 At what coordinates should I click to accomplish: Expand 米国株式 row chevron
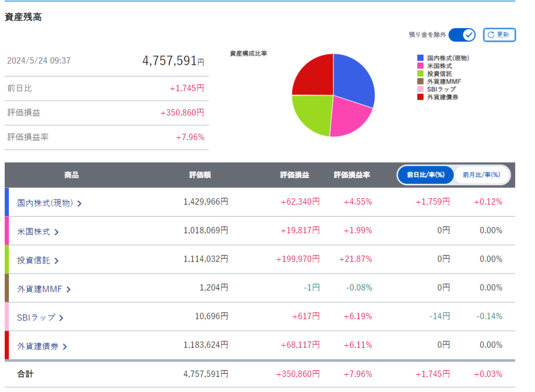56,232
